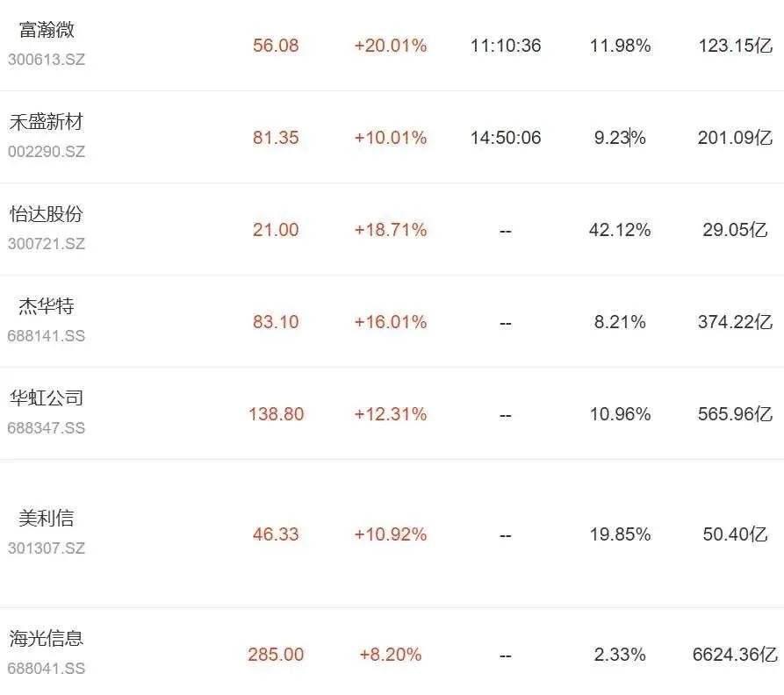
Task: Click the 14:50:06 time cell
Action: click(506, 138)
